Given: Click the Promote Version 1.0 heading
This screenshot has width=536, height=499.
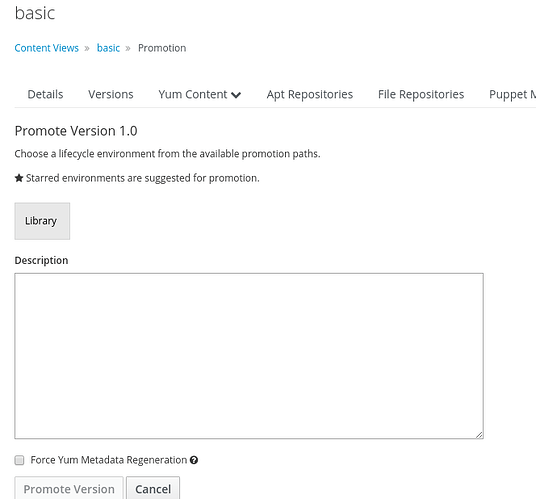Looking at the screenshot, I should click(76, 131).
